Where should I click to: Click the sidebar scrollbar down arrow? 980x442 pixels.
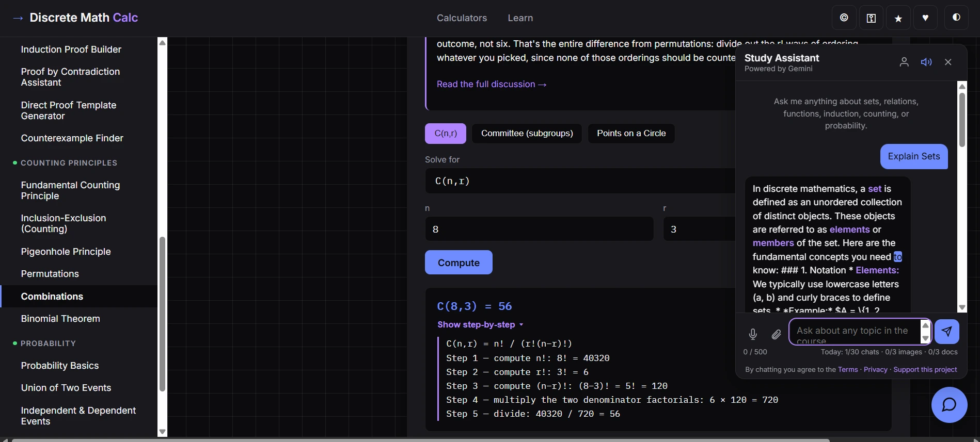[x=163, y=432]
